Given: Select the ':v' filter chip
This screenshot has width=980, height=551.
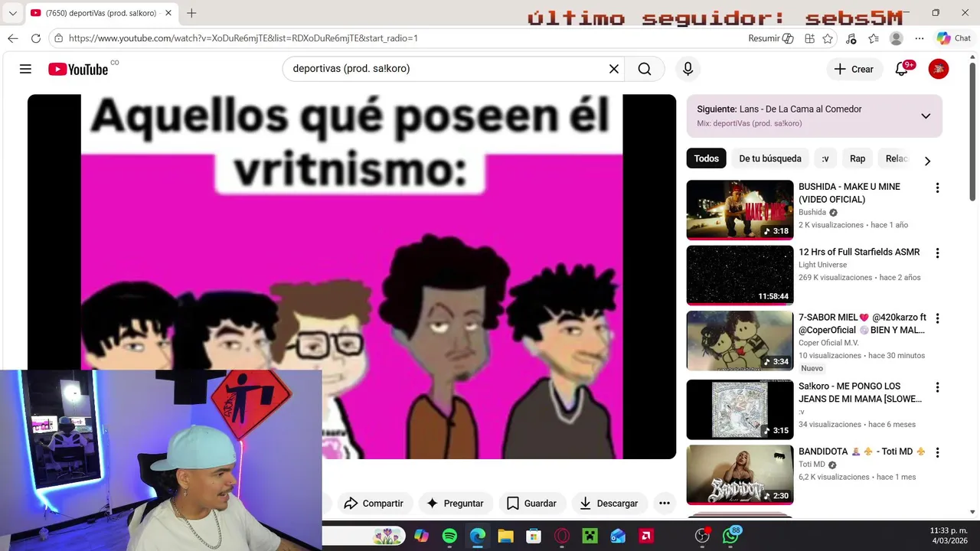Looking at the screenshot, I should (x=825, y=158).
